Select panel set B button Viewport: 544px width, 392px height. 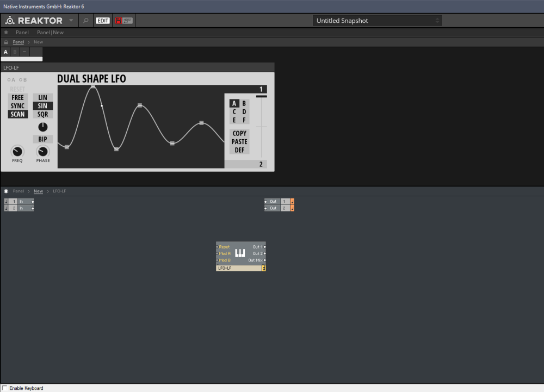15,52
